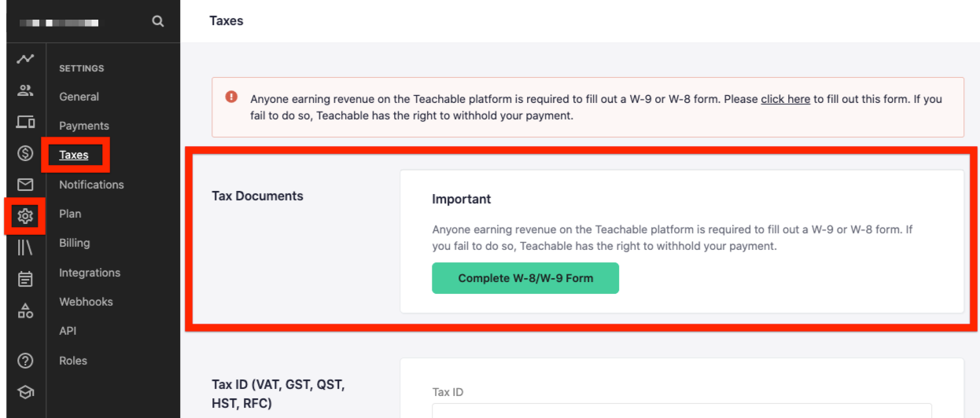The image size is (980, 418).
Task: Click the Complete W-8/W-9 Form button
Action: pyautogui.click(x=525, y=278)
